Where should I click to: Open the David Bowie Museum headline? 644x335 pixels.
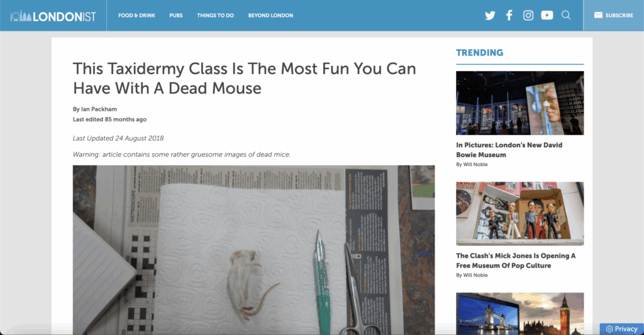509,150
